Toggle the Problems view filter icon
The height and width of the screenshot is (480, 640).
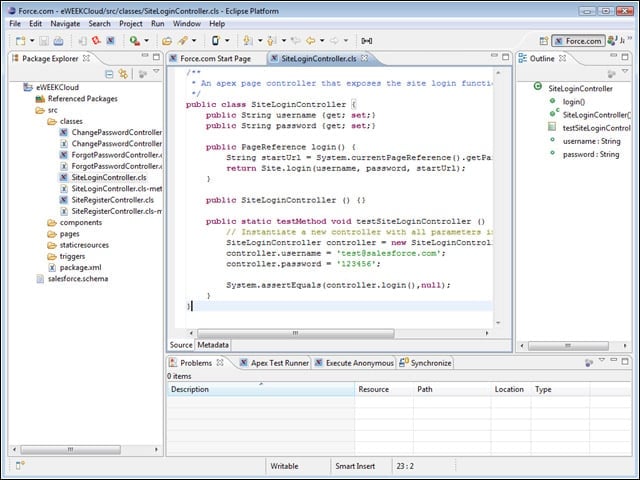[589, 362]
